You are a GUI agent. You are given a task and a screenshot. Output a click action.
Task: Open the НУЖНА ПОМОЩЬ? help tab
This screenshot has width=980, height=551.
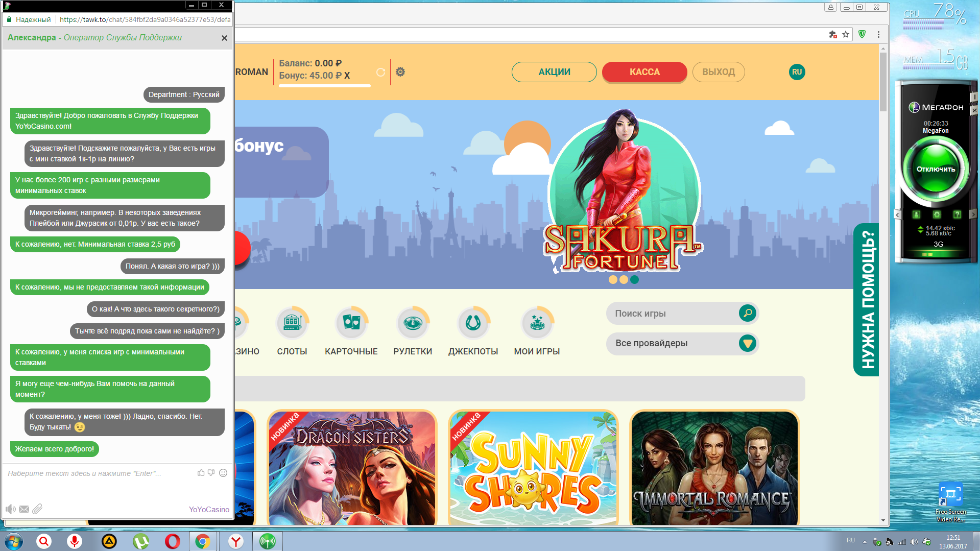point(867,300)
